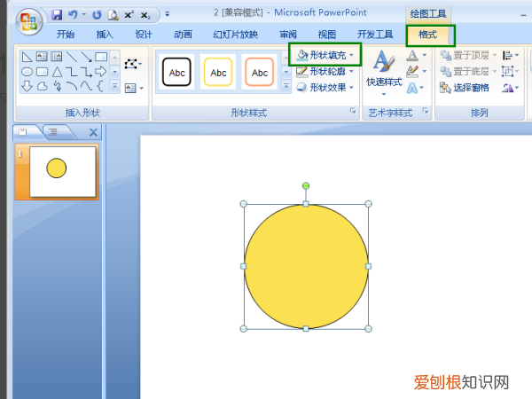The height and width of the screenshot is (399, 532).
Task: Click the Undo arrow icon
Action: (74, 15)
